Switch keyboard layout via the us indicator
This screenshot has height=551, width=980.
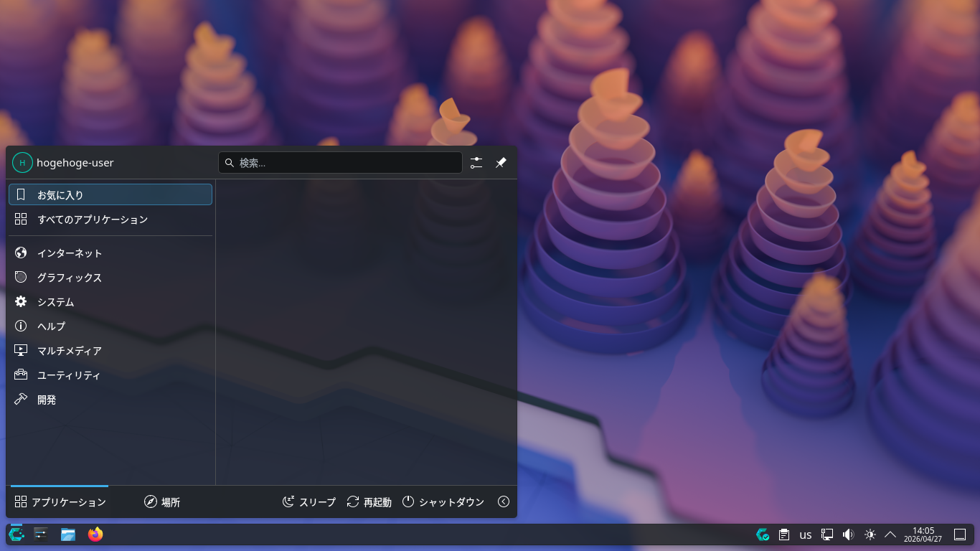click(x=805, y=534)
